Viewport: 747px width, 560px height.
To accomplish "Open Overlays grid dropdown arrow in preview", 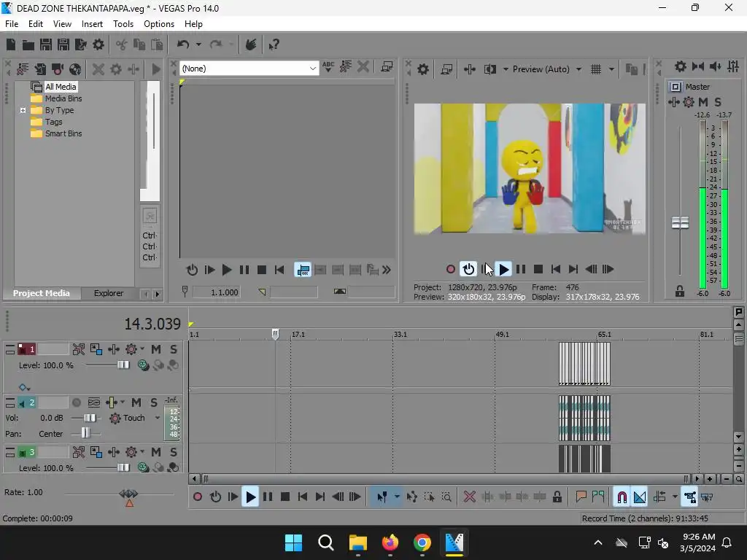I will 611,69.
